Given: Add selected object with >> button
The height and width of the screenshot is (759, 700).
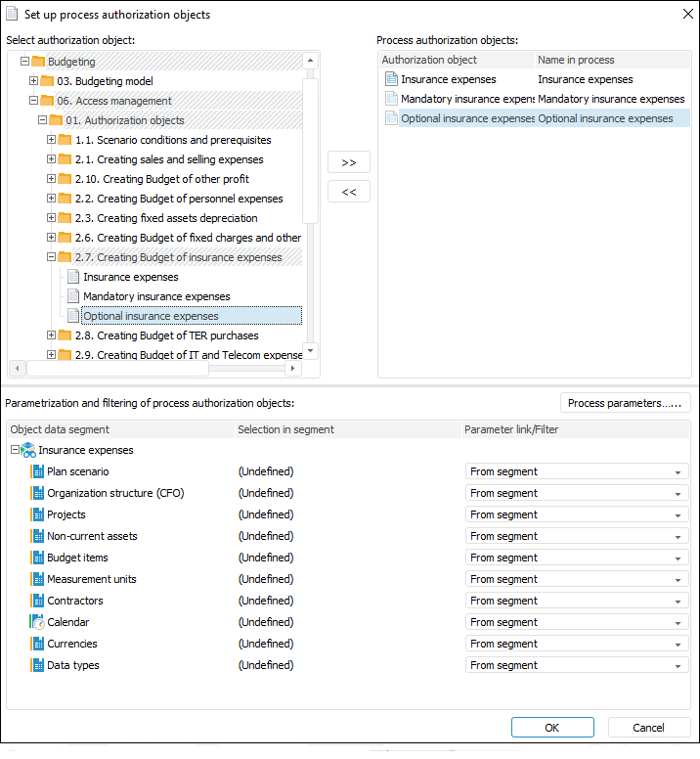Looking at the screenshot, I should pos(349,162).
